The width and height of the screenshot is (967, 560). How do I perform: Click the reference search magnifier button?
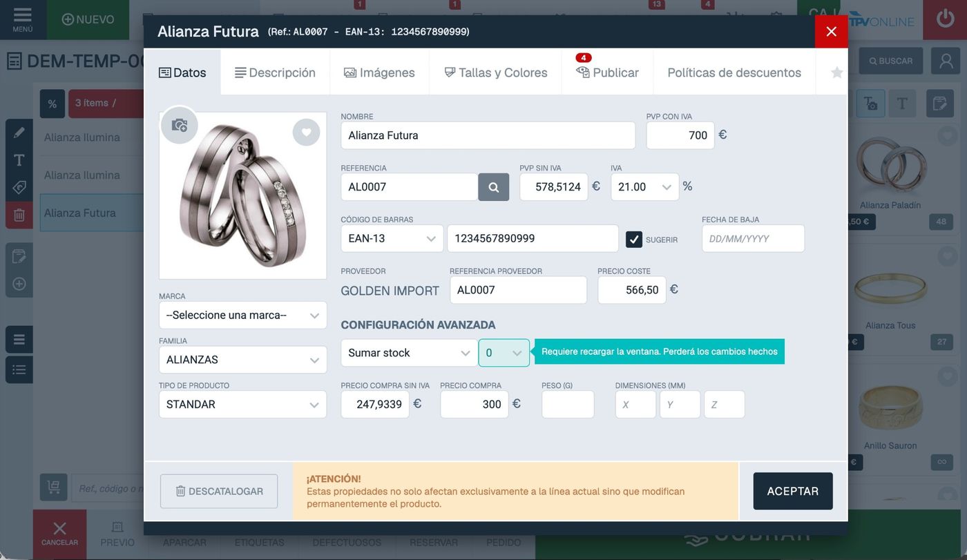point(494,187)
